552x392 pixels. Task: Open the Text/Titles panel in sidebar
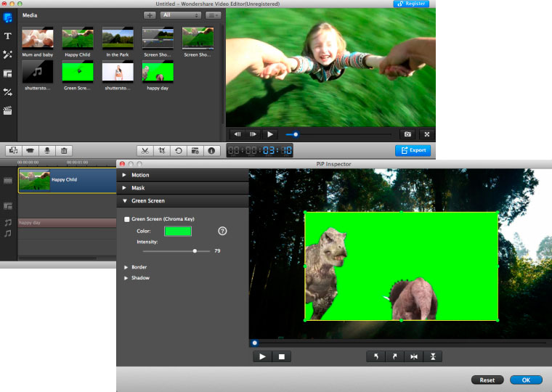(8, 36)
